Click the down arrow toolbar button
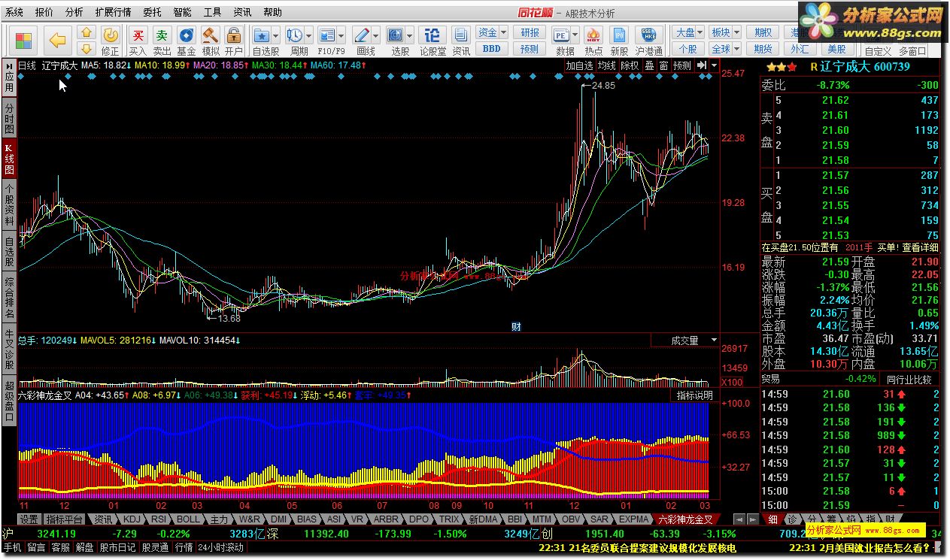 87,49
